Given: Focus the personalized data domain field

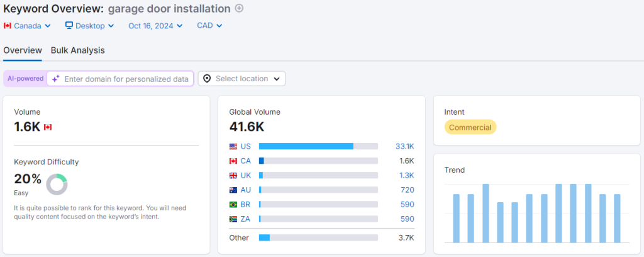Looking at the screenshot, I should 120,79.
